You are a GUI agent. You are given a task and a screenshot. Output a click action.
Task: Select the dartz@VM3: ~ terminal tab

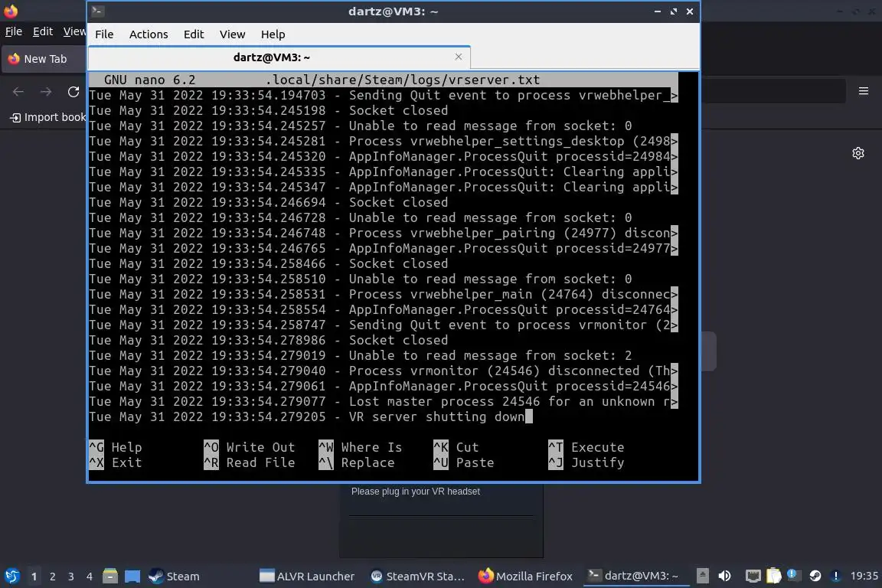pyautogui.click(x=272, y=57)
